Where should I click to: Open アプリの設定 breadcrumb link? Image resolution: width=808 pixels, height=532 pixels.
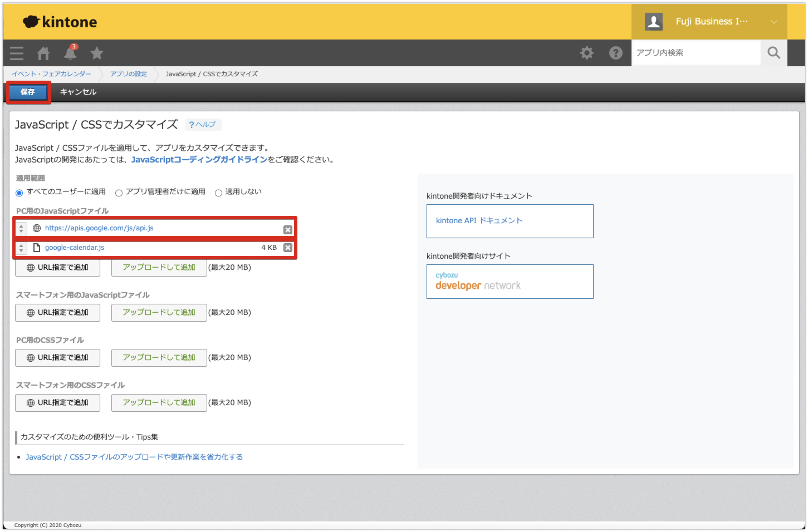[129, 74]
